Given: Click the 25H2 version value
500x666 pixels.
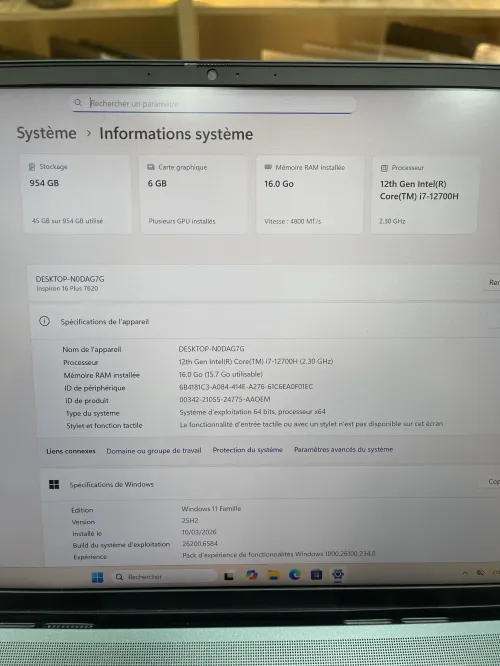Looking at the screenshot, I should 190,520.
